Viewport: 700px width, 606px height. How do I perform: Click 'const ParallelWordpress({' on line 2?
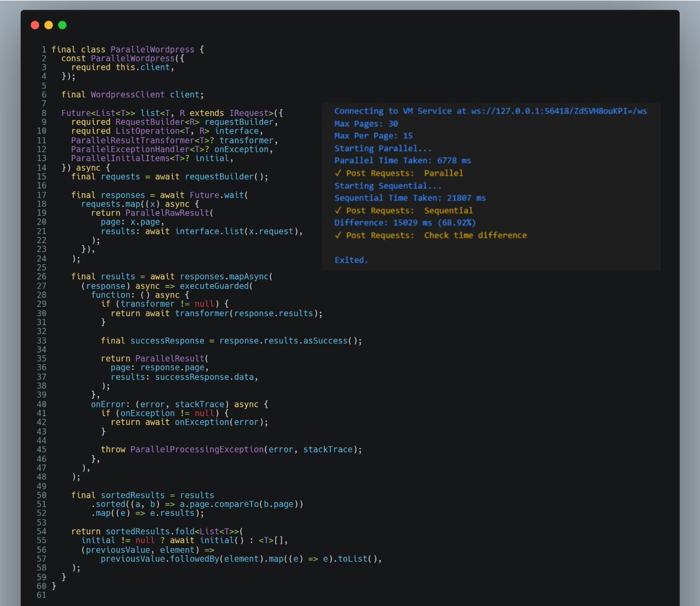click(x=123, y=58)
